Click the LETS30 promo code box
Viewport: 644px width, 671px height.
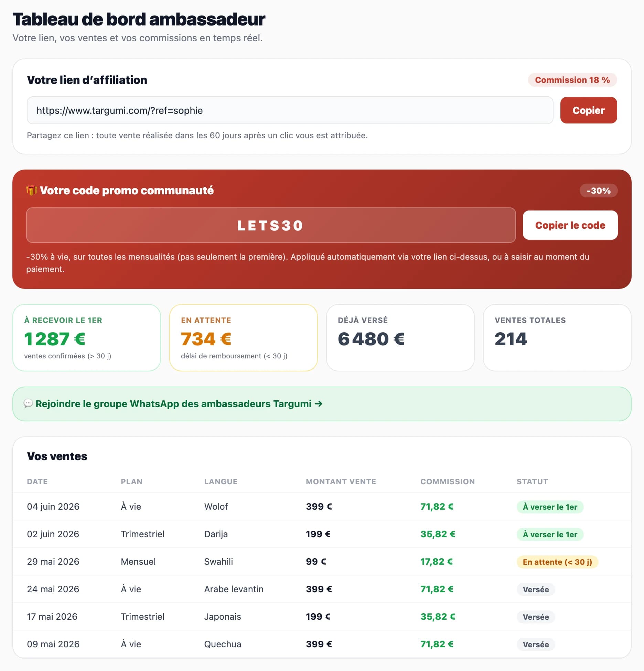tap(271, 225)
